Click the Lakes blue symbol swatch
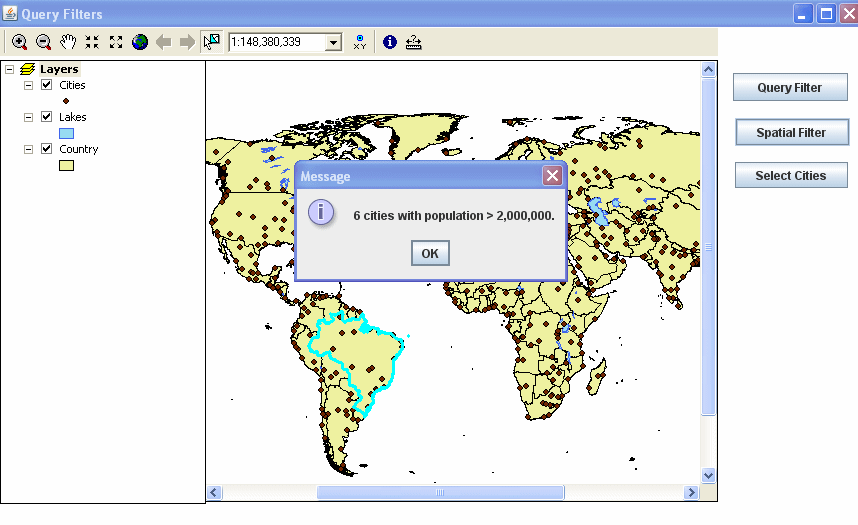Screen dimensions: 858x525 tap(66, 133)
